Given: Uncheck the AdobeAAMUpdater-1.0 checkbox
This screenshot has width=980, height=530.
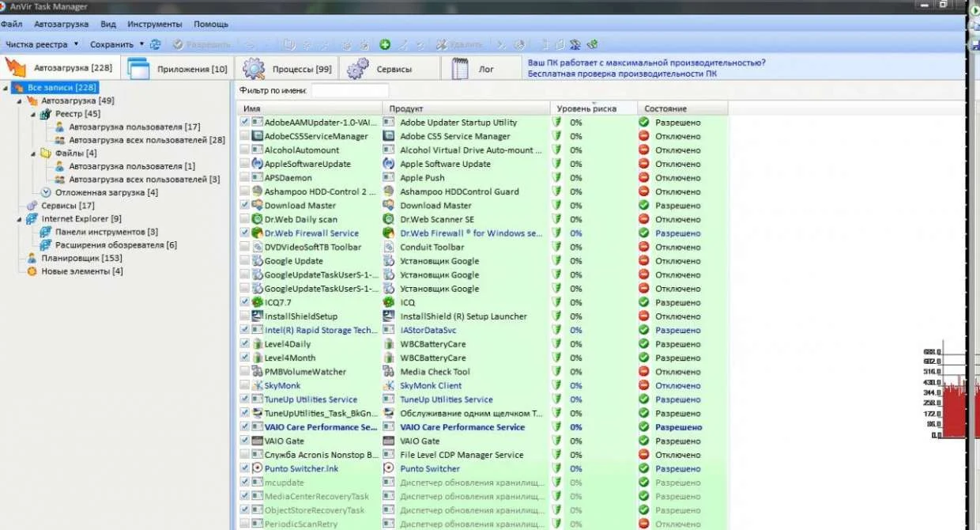Looking at the screenshot, I should [x=245, y=123].
